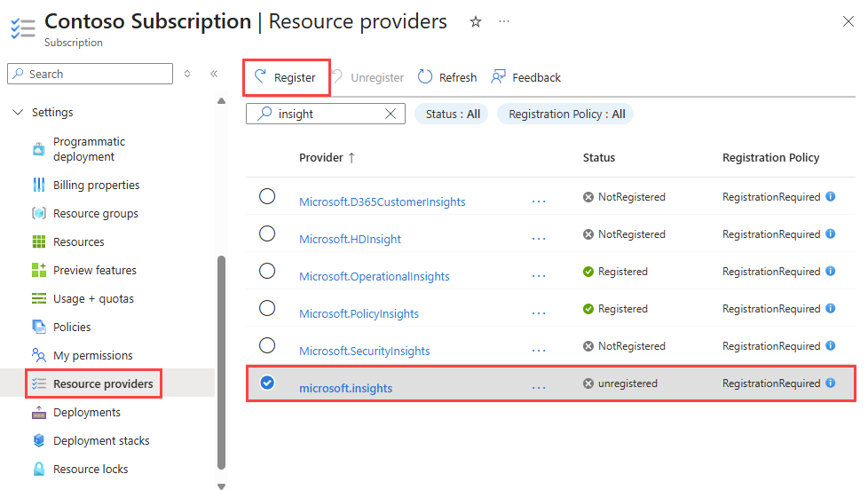Deselect the checked microsoft.insights row
Image resolution: width=868 pixels, height=490 pixels.
[x=267, y=383]
